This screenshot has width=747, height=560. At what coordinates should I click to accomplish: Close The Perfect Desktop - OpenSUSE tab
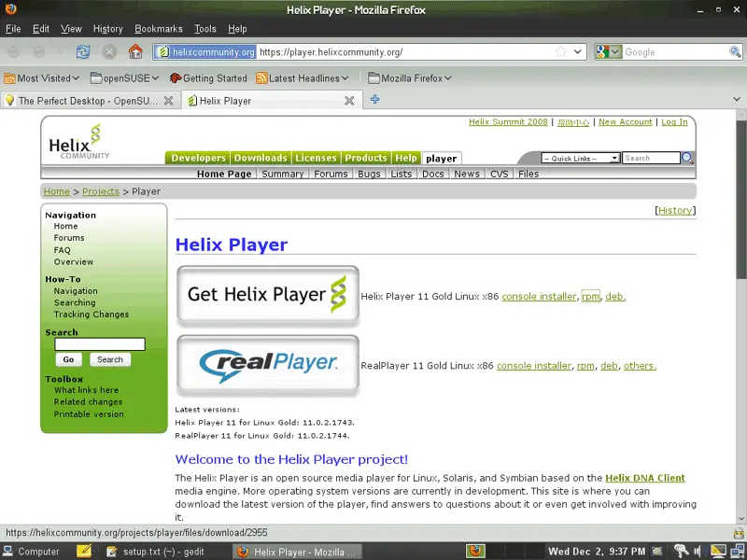point(169,101)
